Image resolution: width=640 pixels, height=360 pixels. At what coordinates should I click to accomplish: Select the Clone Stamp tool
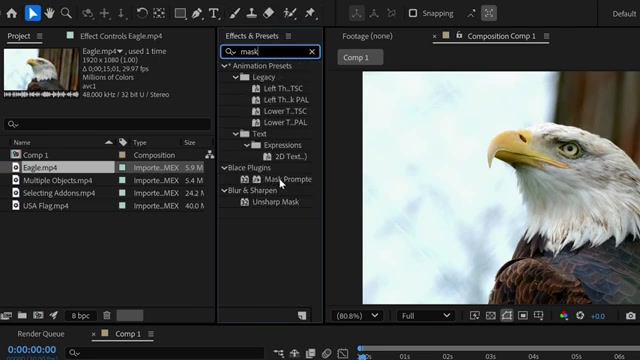click(251, 13)
